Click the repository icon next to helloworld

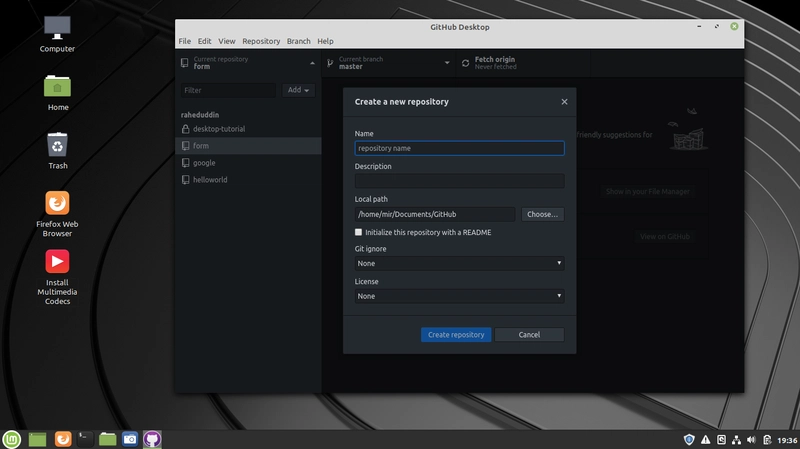[x=185, y=180]
